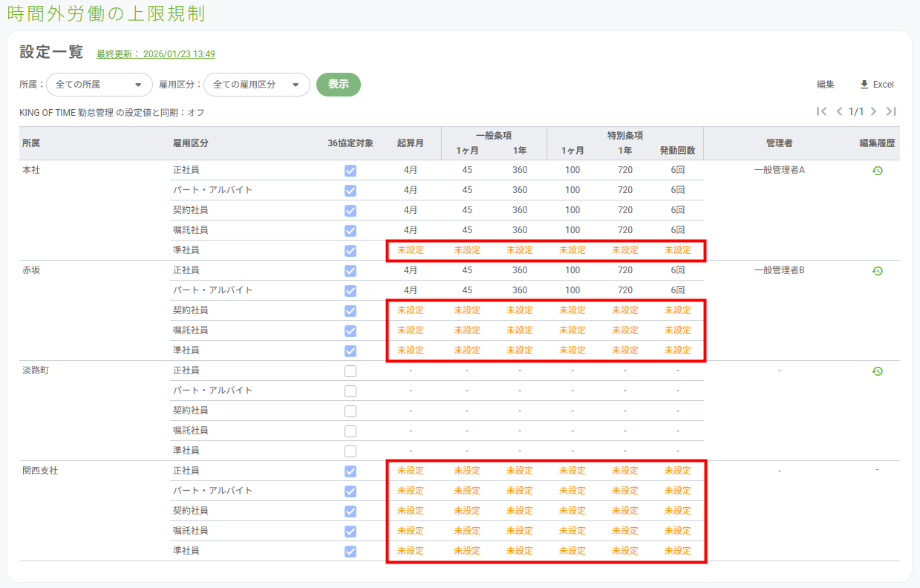Go to last page arrow
920x588 pixels.
pyautogui.click(x=891, y=111)
